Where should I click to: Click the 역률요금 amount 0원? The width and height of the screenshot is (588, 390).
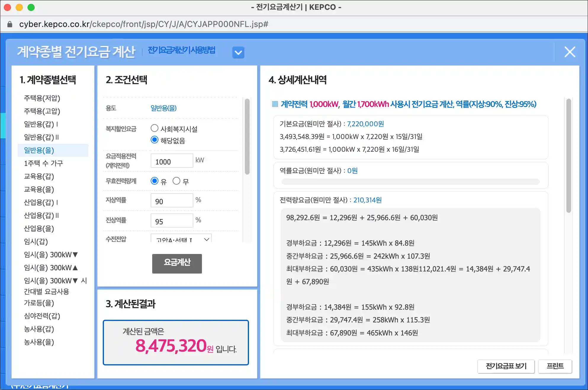pos(352,171)
